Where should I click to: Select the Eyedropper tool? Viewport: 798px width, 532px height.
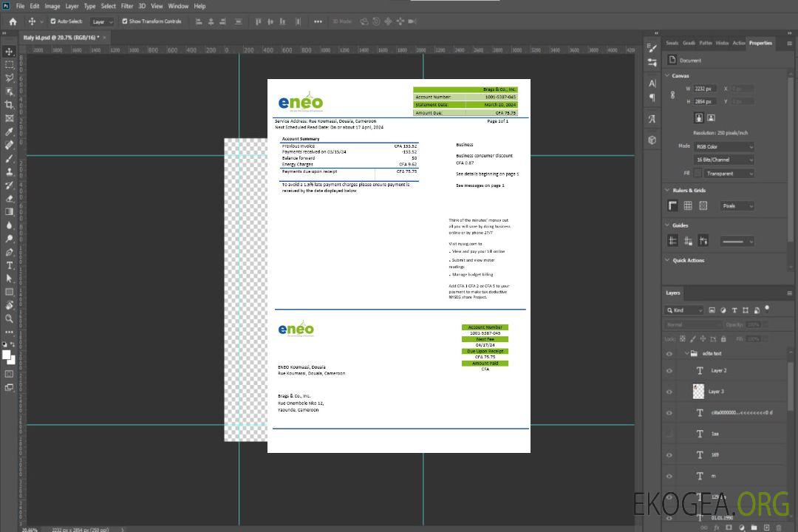pos(10,132)
